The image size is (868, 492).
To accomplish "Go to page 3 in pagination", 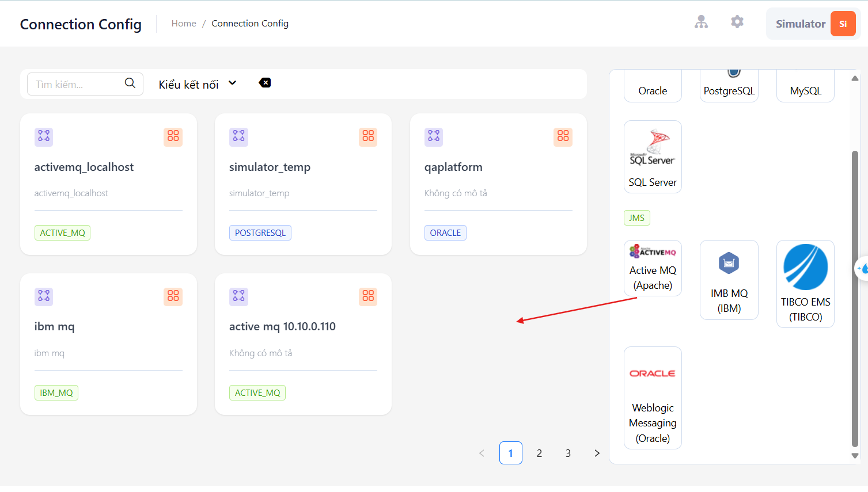I will coord(568,453).
